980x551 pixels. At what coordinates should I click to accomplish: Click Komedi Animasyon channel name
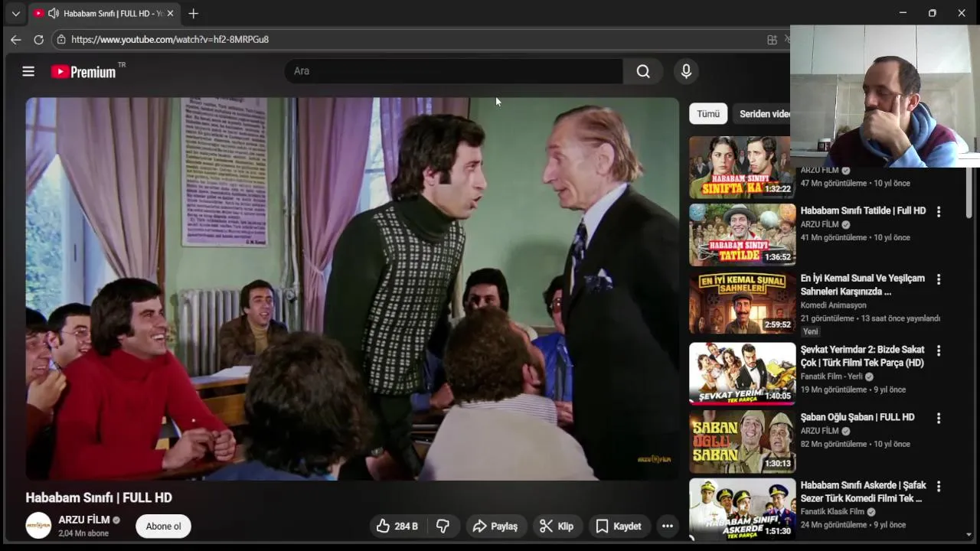[833, 305]
